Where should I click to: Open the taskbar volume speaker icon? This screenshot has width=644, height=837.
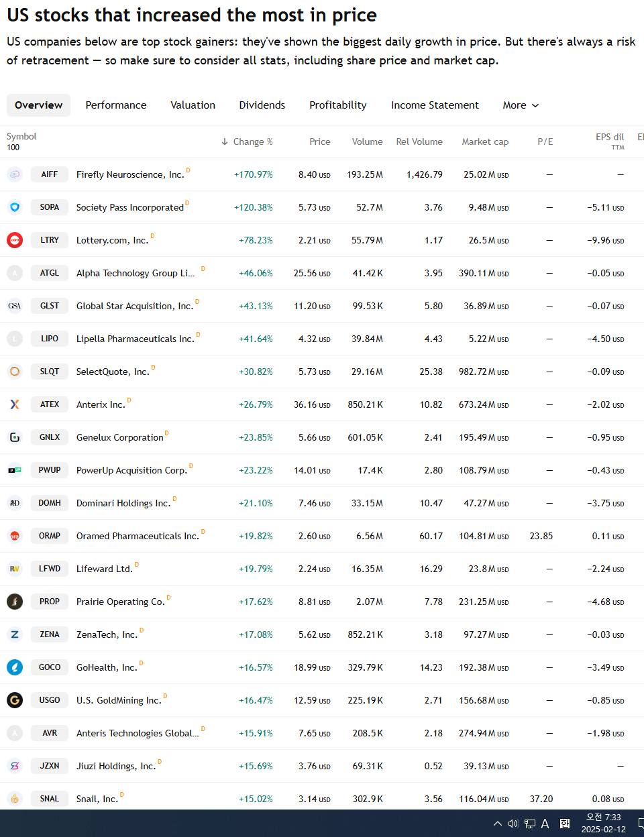click(x=513, y=824)
